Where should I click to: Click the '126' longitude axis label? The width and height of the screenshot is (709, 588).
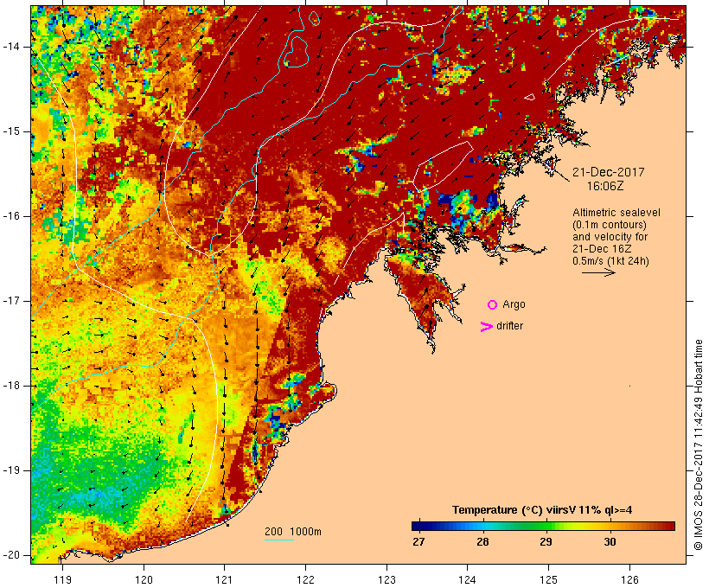click(x=629, y=579)
